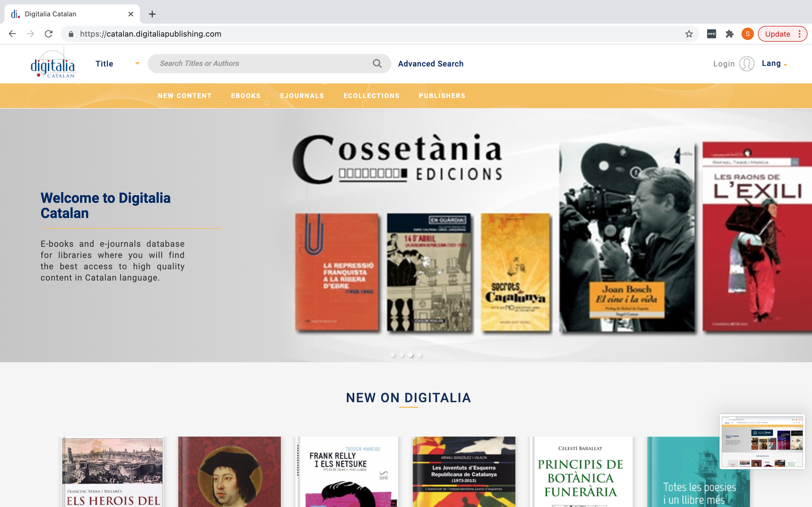Select the fourth carousel slide dot

[x=420, y=355]
